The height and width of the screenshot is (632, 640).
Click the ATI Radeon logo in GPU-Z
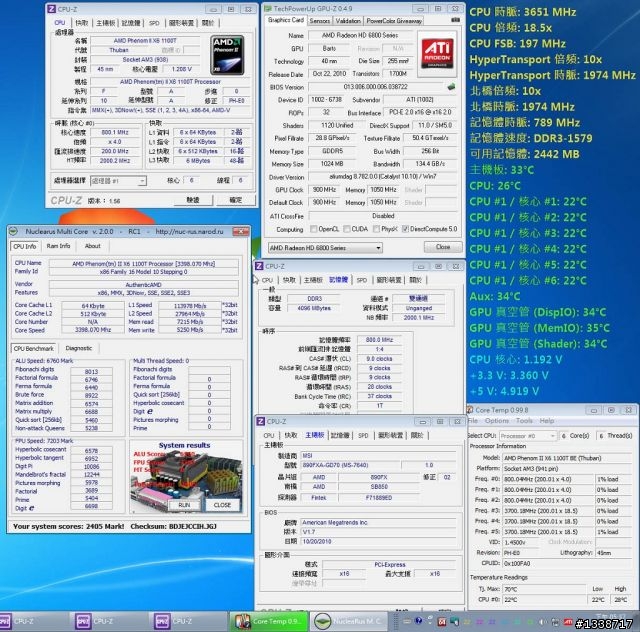pos(437,55)
